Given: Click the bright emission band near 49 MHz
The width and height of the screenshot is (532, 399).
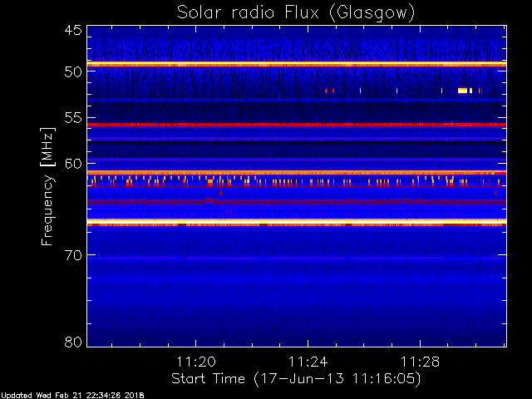Looking at the screenshot, I should coord(297,65).
